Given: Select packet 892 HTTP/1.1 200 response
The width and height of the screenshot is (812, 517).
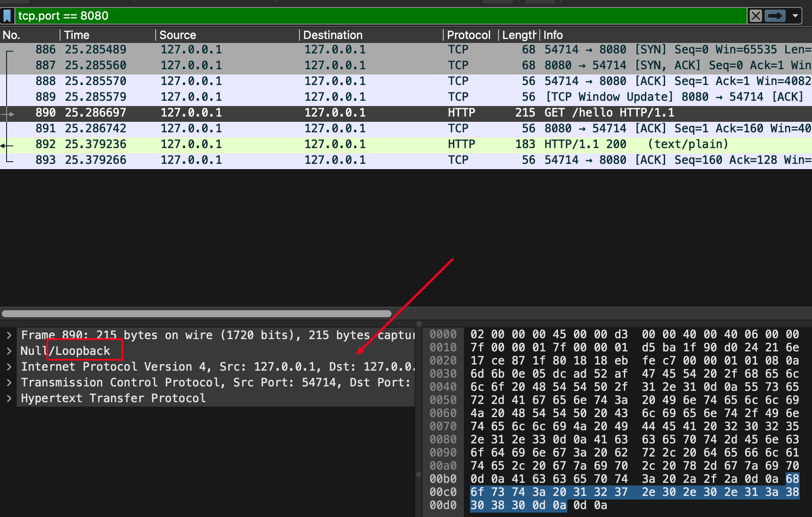Looking at the screenshot, I should pyautogui.click(x=395, y=145).
